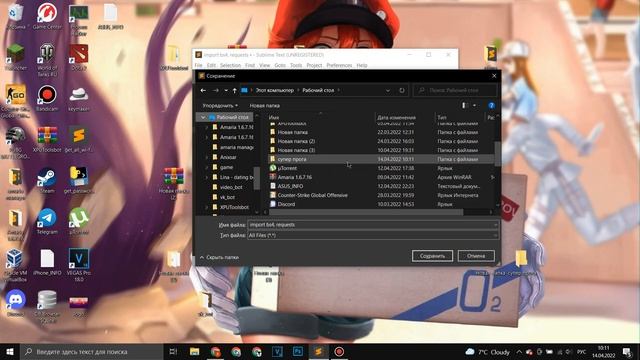Click the file list vertical scrollbar
This screenshot has height=360, width=640.
point(498,153)
